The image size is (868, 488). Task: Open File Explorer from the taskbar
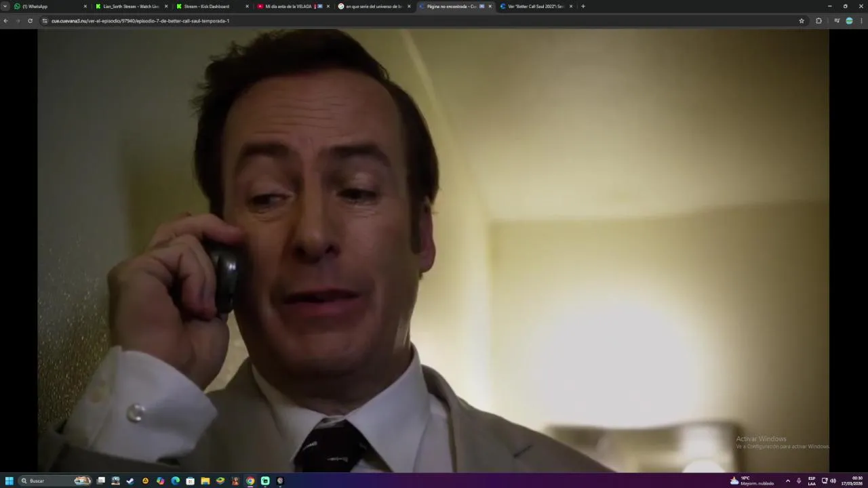[x=205, y=481]
